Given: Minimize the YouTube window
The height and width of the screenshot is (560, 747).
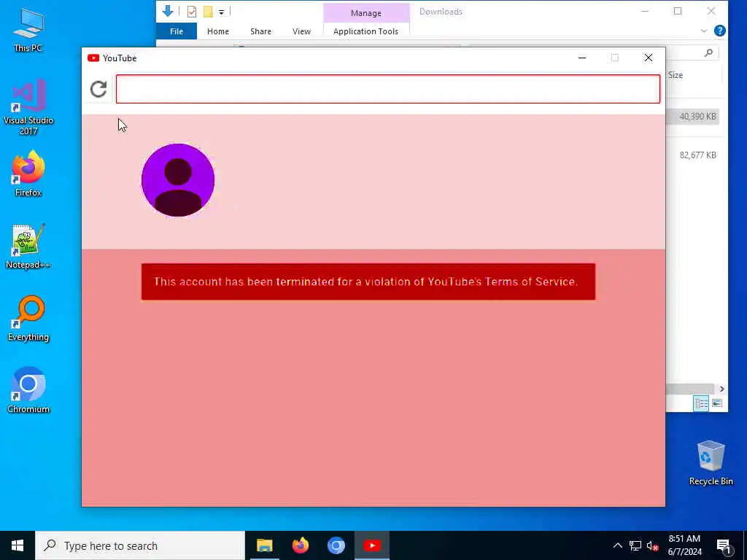Looking at the screenshot, I should click(x=582, y=58).
